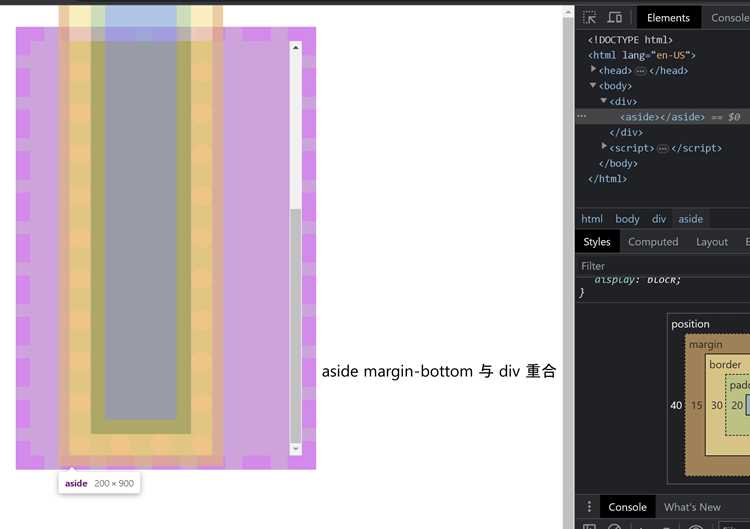The width and height of the screenshot is (750, 529).
Task: Focus the Styles Filter input field
Action: pos(663,265)
